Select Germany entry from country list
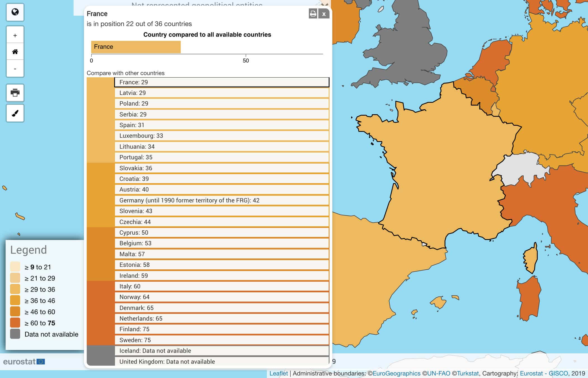588x378 pixels. point(221,200)
